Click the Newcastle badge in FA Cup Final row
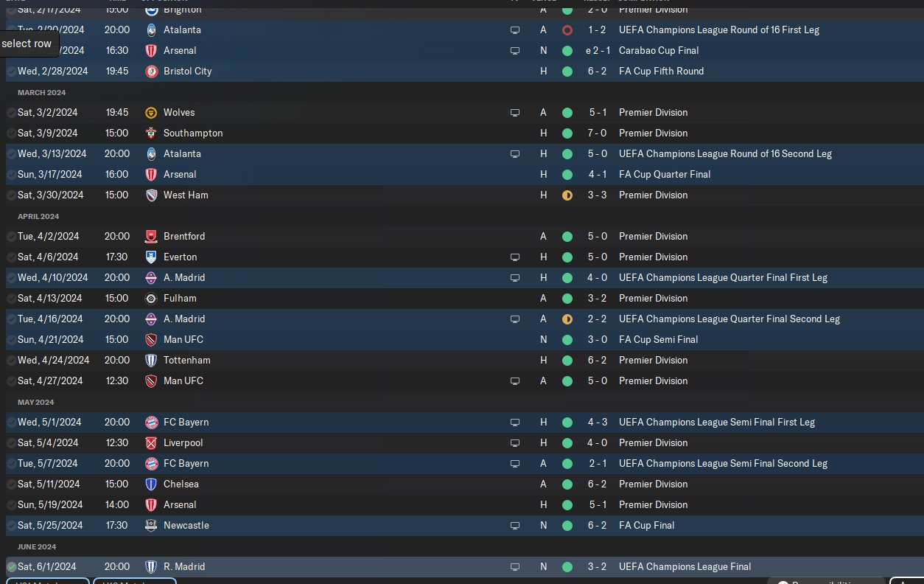 click(151, 526)
